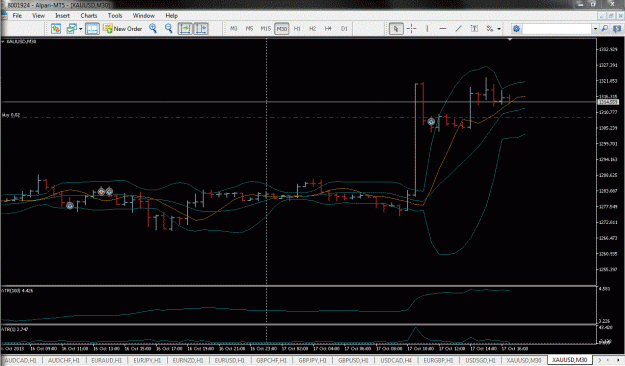Select the horizontal line drawing tool
Image resolution: width=625 pixels, height=366 pixels.
[x=442, y=29]
